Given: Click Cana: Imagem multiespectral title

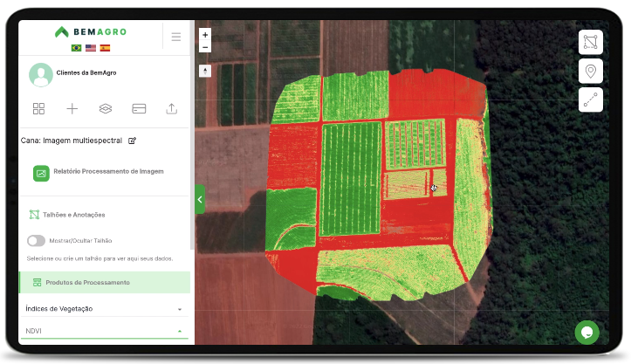Looking at the screenshot, I should (72, 141).
